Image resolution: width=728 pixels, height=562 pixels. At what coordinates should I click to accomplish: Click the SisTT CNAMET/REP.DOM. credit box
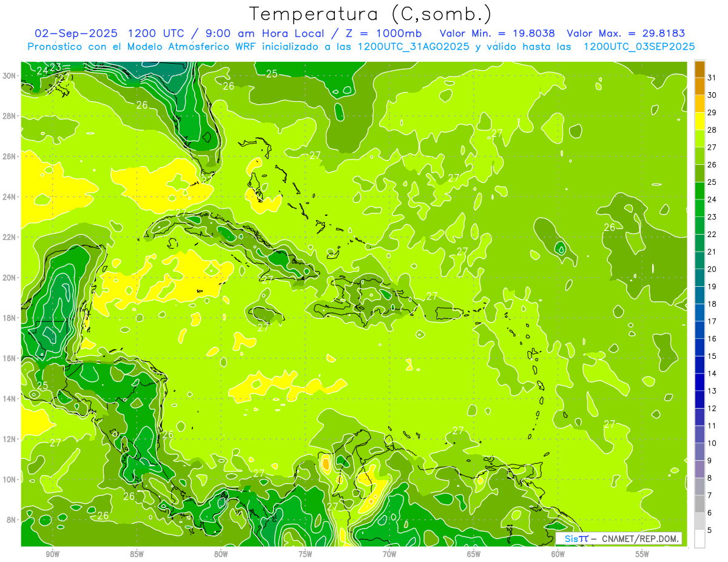coord(619,538)
